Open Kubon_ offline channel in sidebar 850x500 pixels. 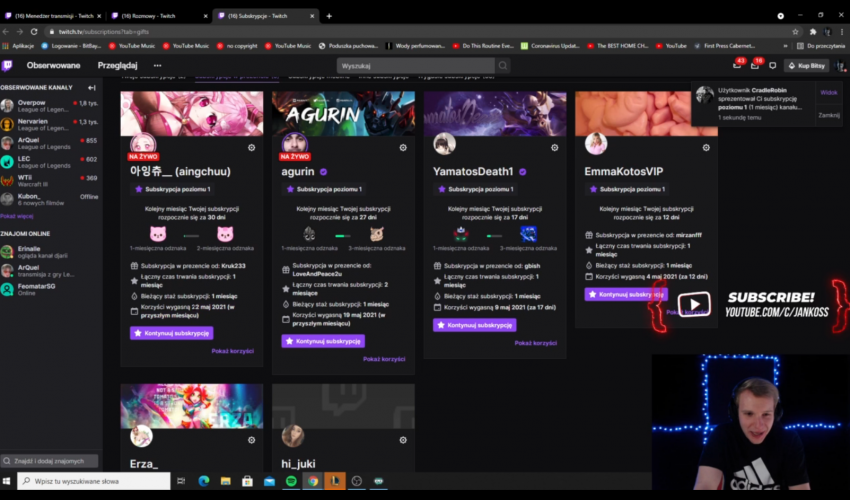click(49, 200)
